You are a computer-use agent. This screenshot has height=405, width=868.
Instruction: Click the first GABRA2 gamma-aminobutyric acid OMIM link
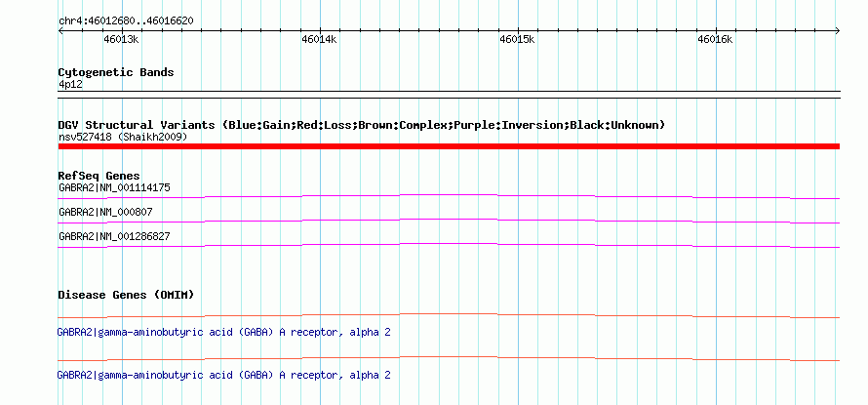pyautogui.click(x=223, y=333)
